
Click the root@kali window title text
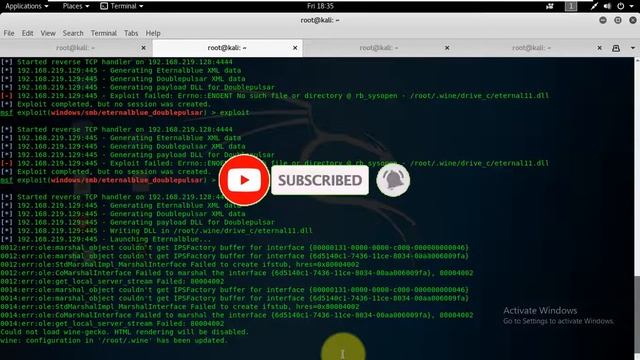point(320,20)
